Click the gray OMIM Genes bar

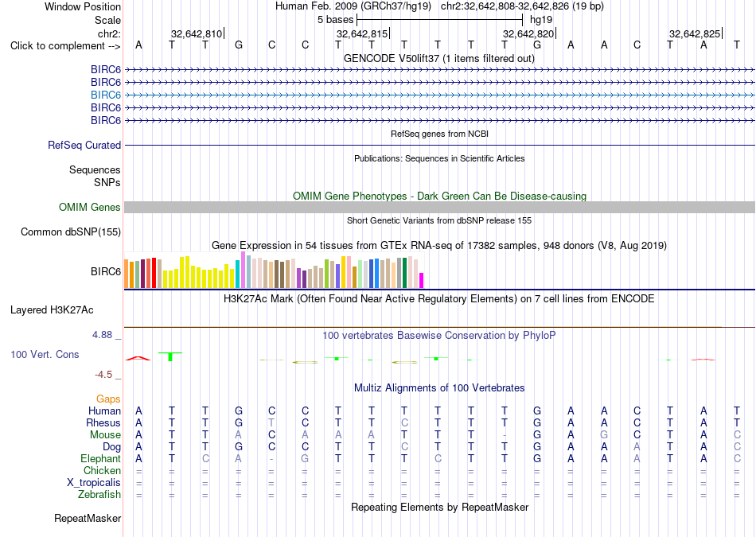point(439,208)
